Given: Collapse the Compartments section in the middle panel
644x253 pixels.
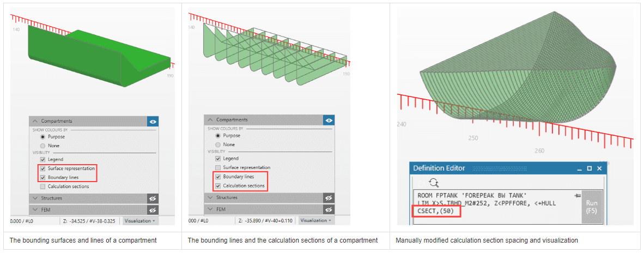Looking at the screenshot, I should 209,120.
